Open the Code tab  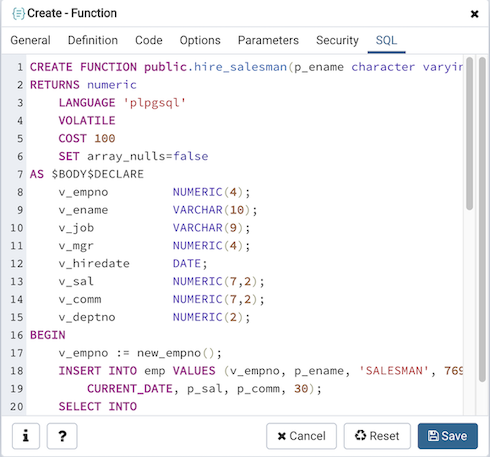pos(149,40)
